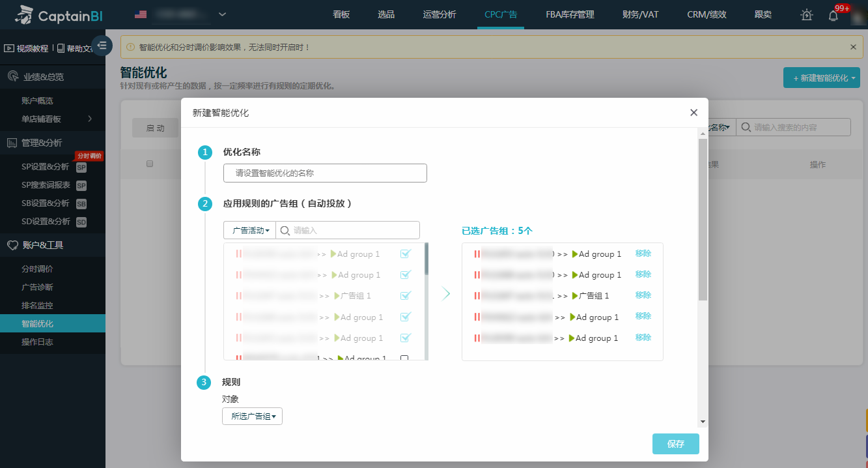Viewport: 868px width, 468px height.
Task: Open the CRM/绩效 tab
Action: (x=707, y=14)
